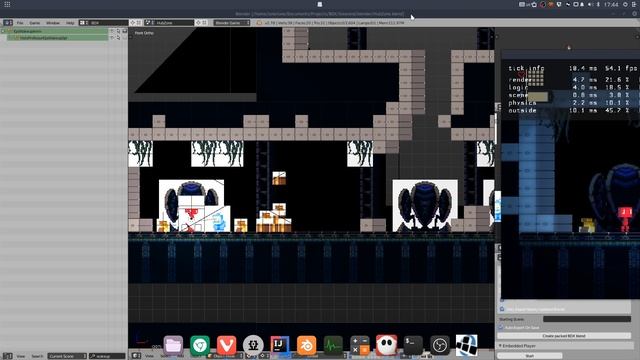
Task: Open OBS Studio from the dock
Action: [440, 345]
